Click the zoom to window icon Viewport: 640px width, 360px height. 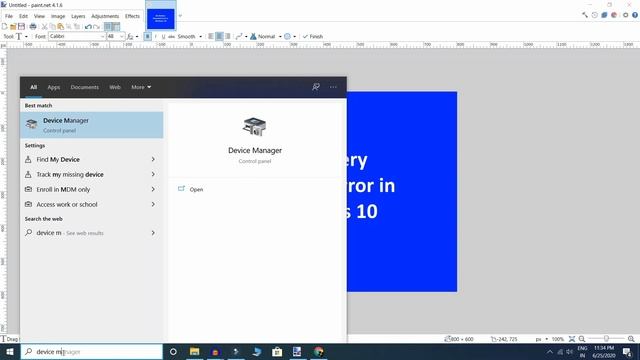(572, 339)
